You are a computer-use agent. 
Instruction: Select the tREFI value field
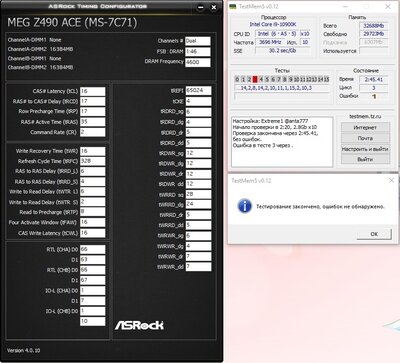pyautogui.click(x=198, y=91)
